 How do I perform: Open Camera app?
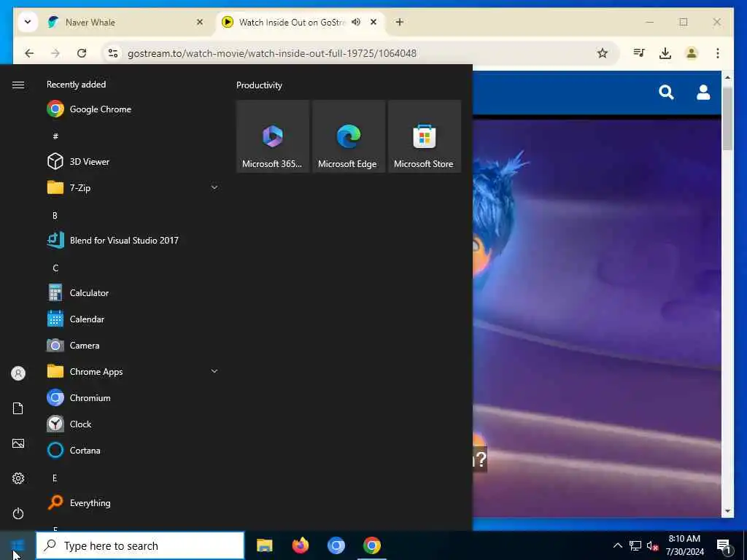(133, 345)
